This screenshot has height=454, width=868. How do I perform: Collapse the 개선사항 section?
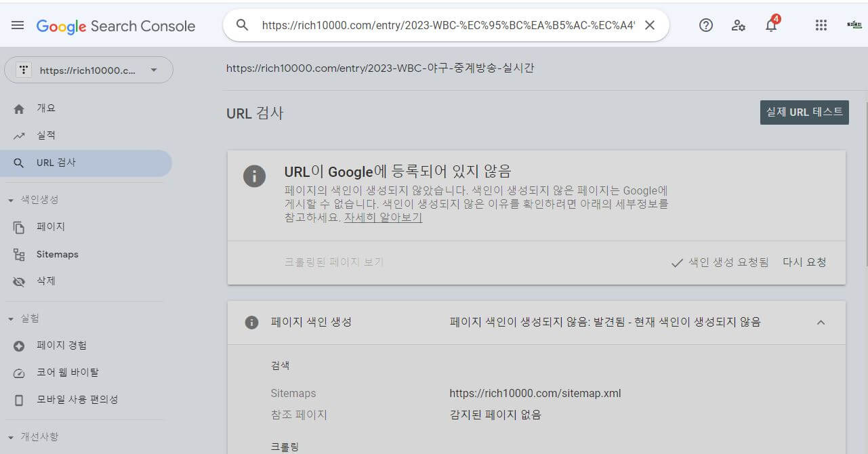(33, 437)
